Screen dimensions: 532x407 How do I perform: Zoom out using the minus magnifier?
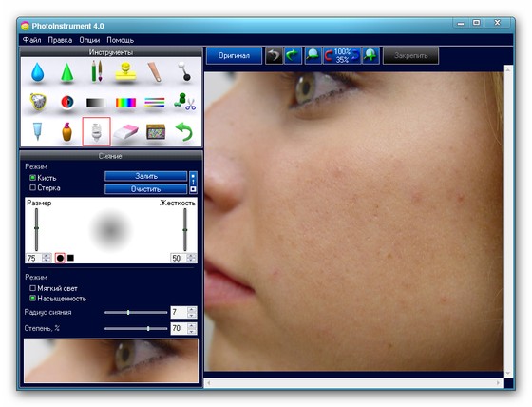pyautogui.click(x=313, y=55)
